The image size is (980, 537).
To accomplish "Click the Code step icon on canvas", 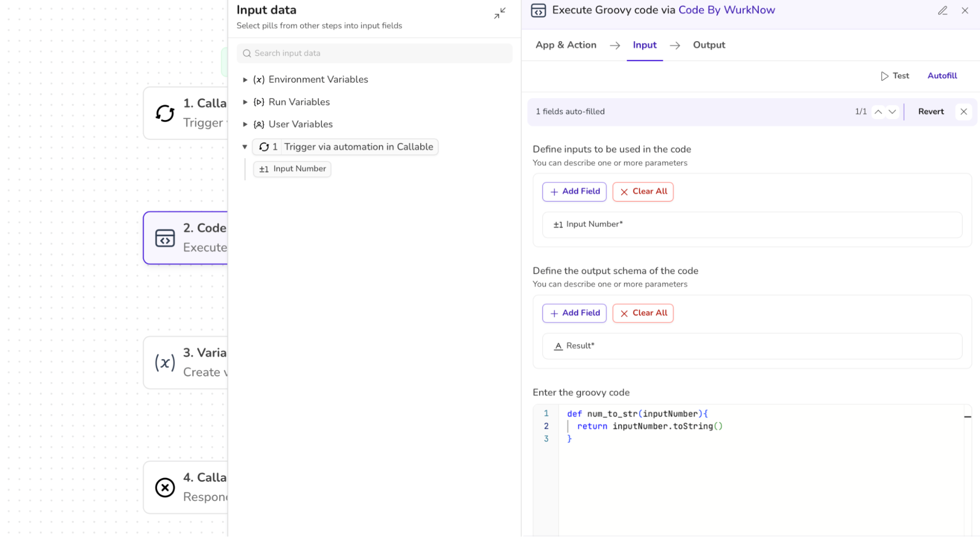I will pyautogui.click(x=165, y=238).
